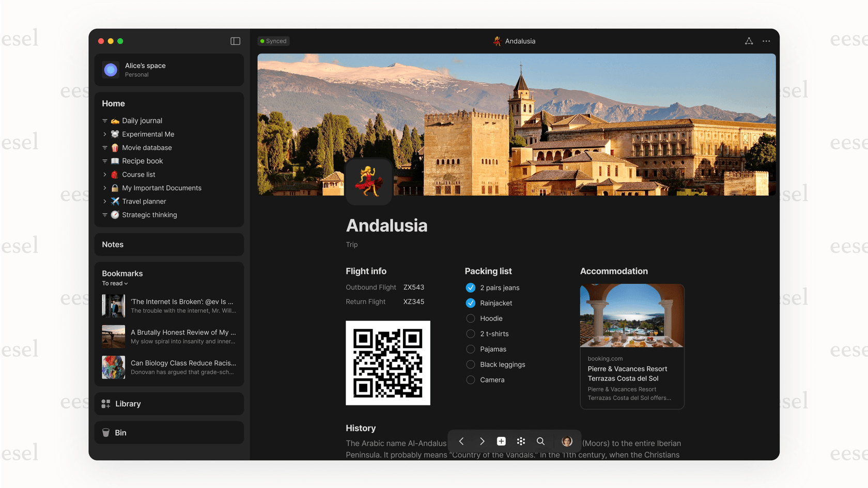Select the Notes section in the sidebar
This screenshot has width=868, height=488.
[112, 244]
